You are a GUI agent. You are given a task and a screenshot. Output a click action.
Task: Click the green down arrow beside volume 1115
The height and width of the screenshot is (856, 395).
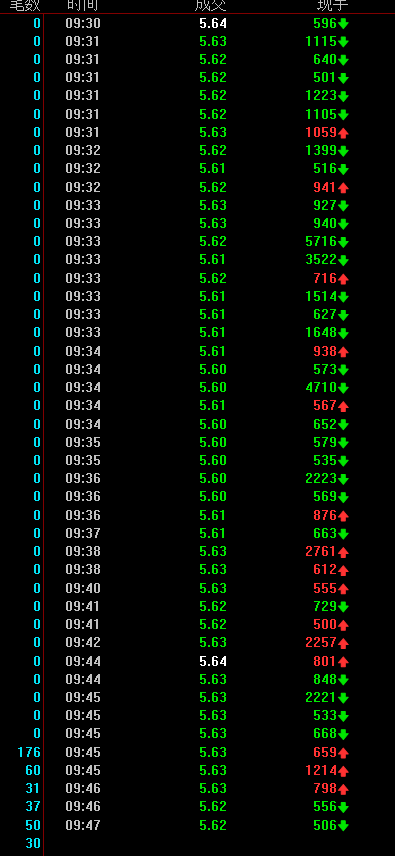tap(343, 41)
